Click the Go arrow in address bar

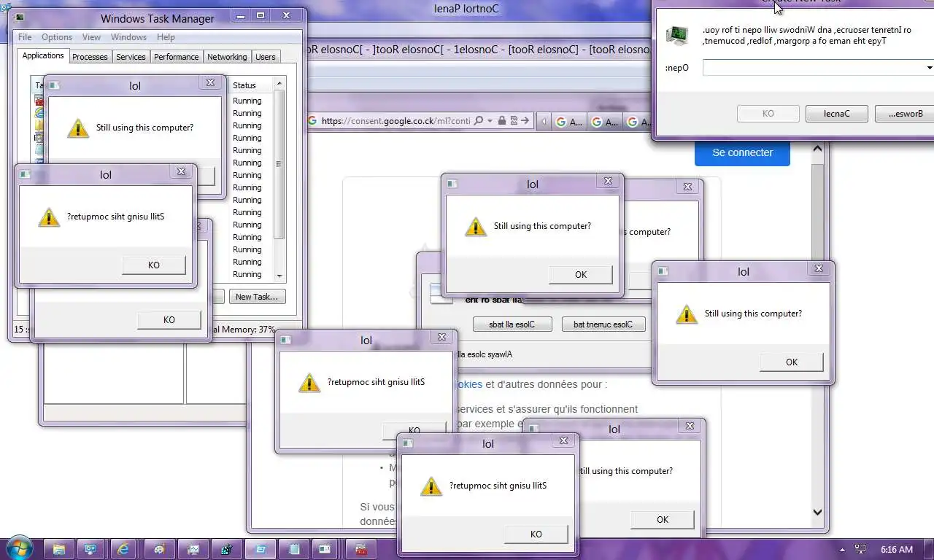[525, 121]
